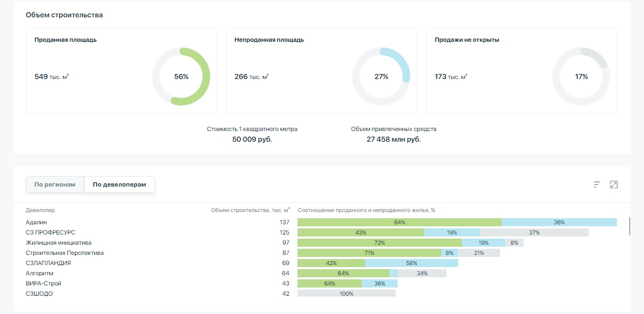Click the Объем строительства, тыс. м² column header

(251, 210)
